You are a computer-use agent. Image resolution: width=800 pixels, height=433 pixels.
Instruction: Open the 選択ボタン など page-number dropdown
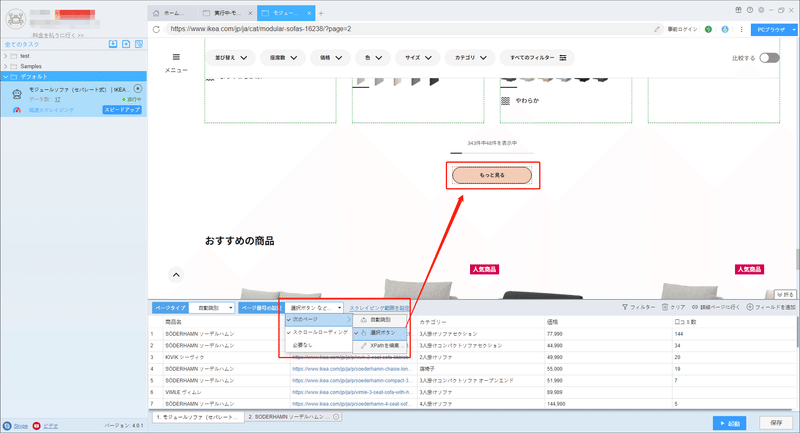coord(314,308)
